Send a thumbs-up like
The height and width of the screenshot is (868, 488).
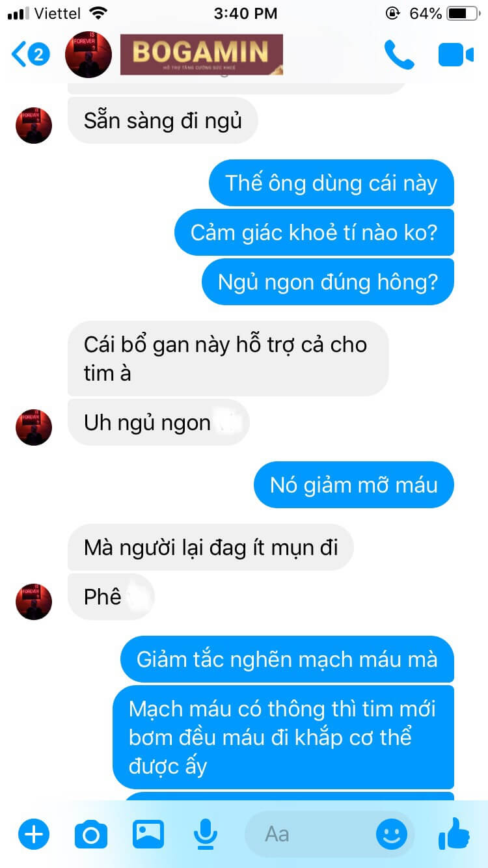454,833
